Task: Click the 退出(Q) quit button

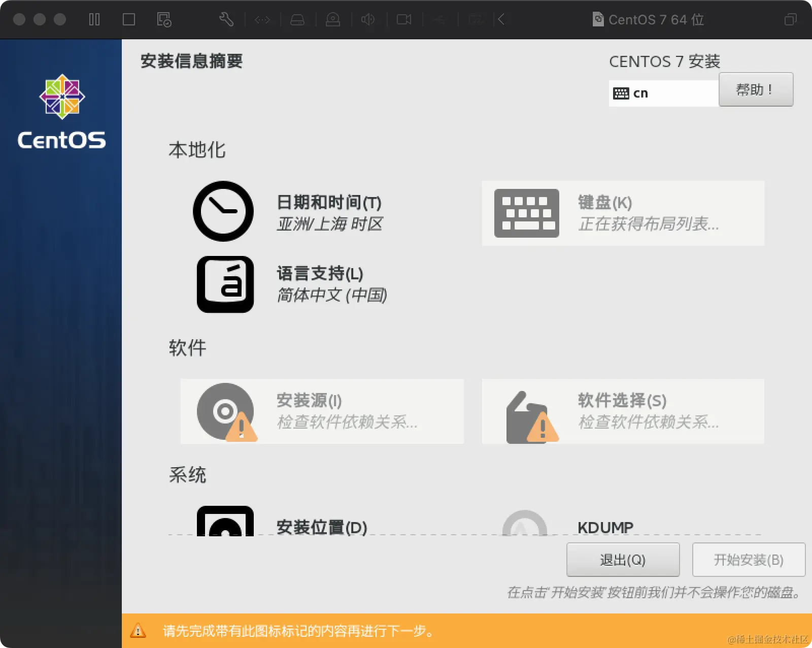Action: (x=623, y=560)
